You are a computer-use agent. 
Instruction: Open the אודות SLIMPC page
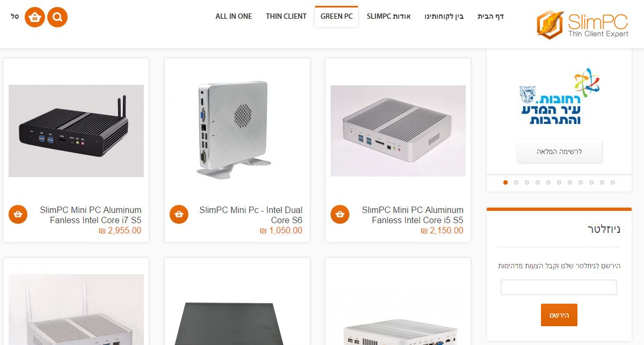(x=389, y=16)
